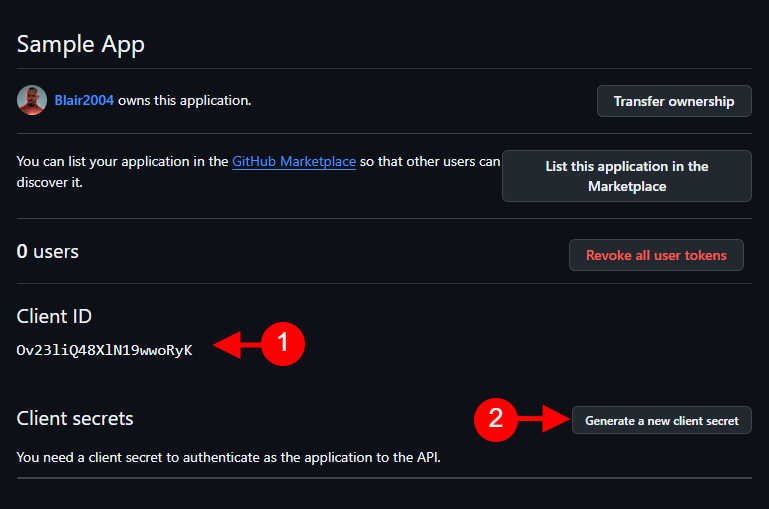Follow the GitHub Marketplace link
769x509 pixels.
[294, 161]
